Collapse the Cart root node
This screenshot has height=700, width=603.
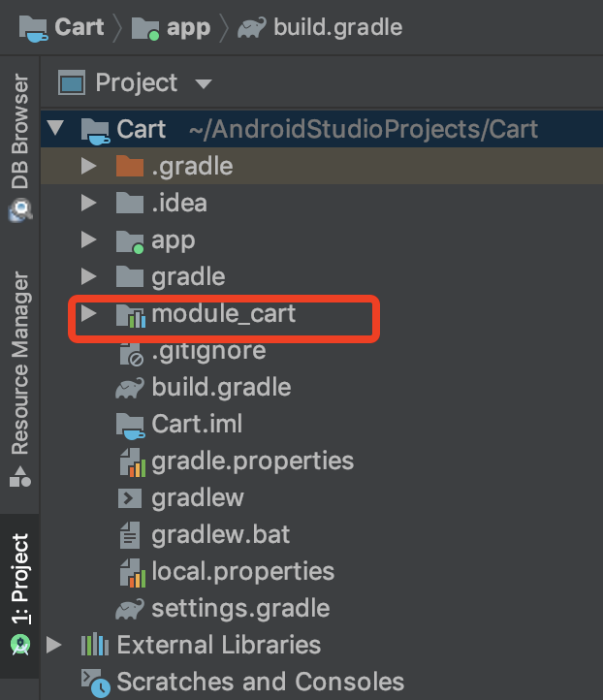click(x=55, y=128)
